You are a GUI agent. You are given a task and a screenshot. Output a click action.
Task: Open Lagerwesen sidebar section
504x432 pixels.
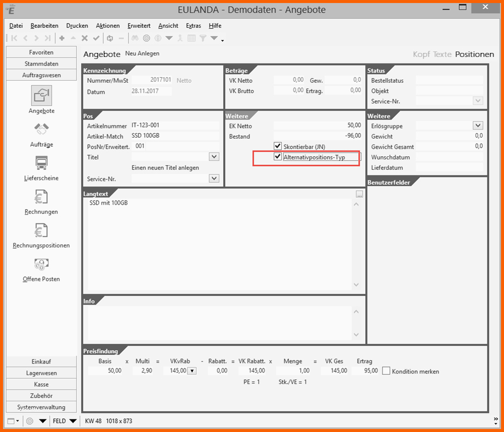tap(41, 373)
